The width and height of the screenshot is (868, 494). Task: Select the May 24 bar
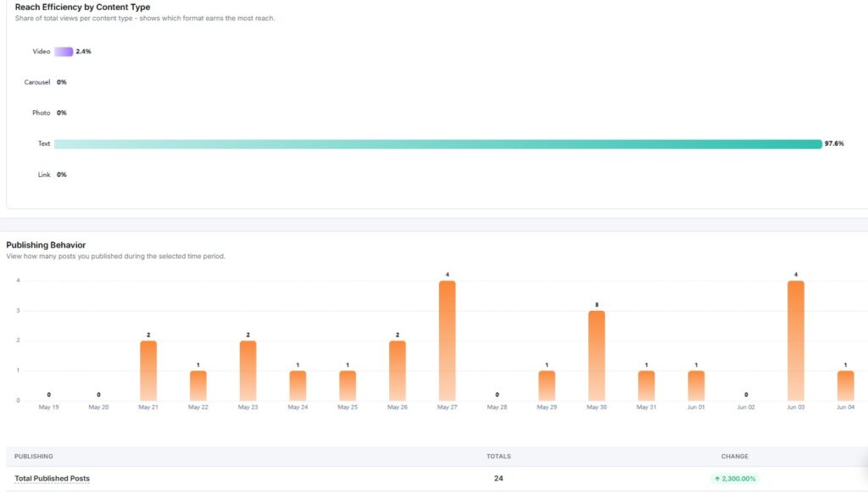pos(298,386)
